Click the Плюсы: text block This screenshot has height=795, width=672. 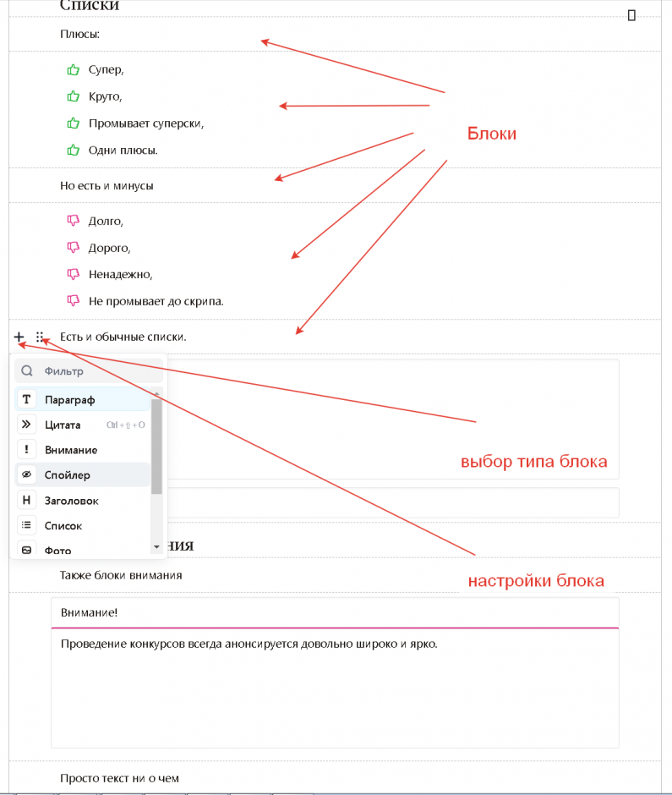coord(80,34)
